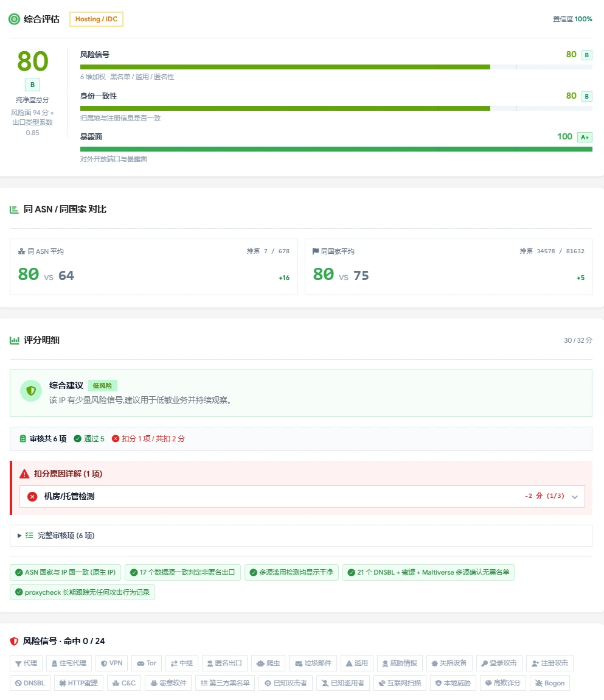Viewport: 604px width, 700px height.
Task: Click the proxycheck 长期跟踪无任何攻击行为记录 tag
Action: tap(83, 592)
